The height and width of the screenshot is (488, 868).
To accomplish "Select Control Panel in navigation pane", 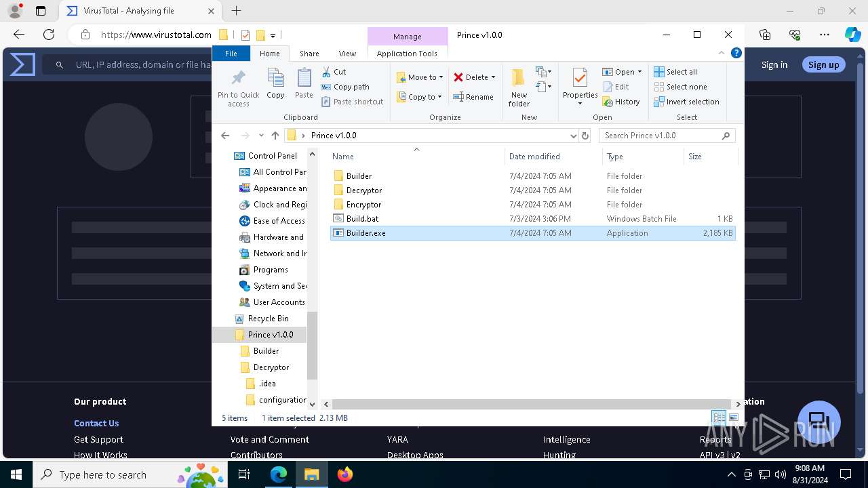I will click(272, 156).
